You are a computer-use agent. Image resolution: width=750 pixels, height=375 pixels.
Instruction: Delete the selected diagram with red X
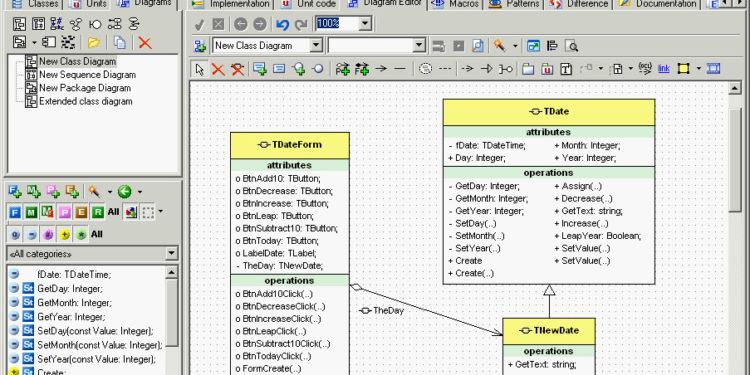(145, 43)
